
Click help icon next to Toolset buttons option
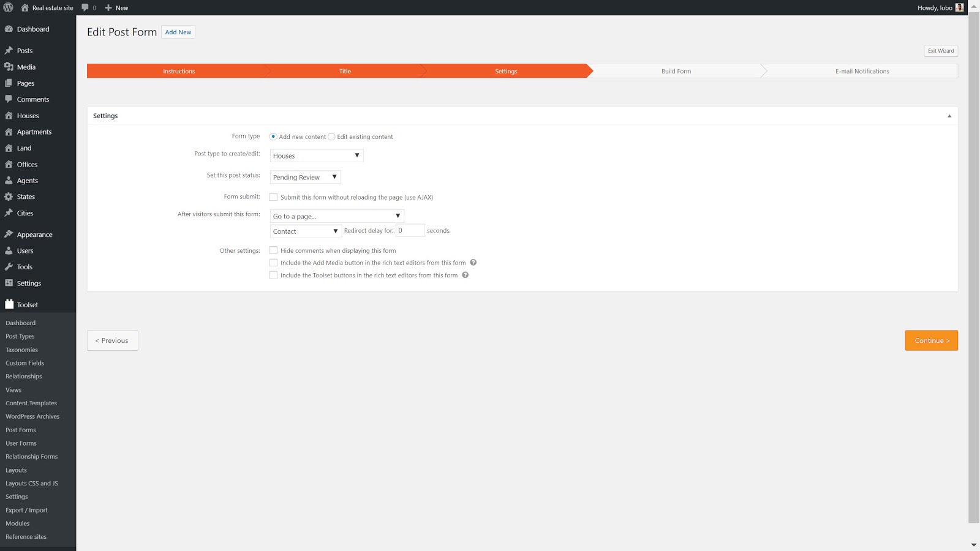pyautogui.click(x=465, y=275)
